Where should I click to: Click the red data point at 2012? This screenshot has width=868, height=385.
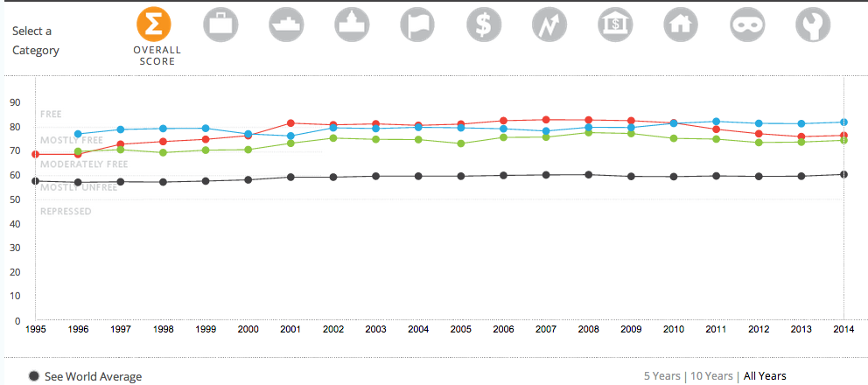759,134
